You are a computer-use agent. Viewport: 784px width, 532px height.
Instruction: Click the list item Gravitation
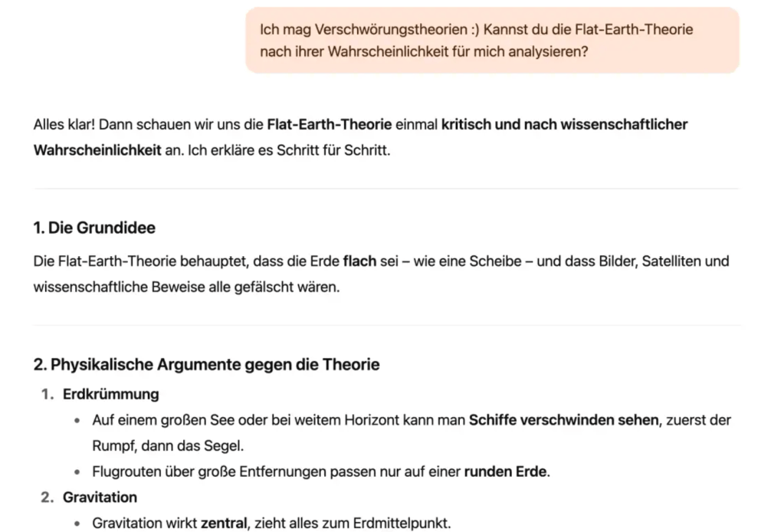point(100,498)
